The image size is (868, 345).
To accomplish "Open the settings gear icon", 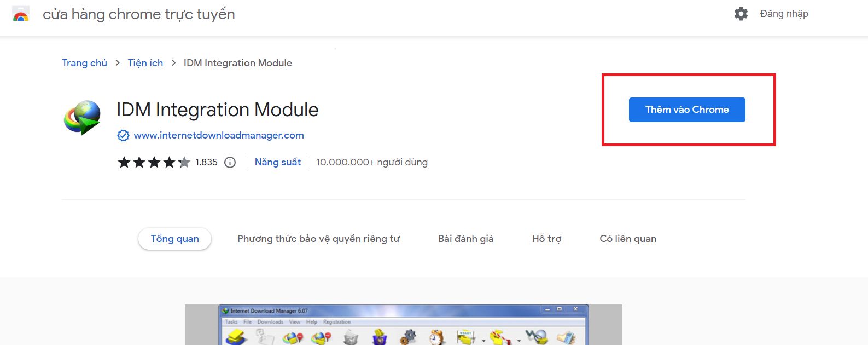I will click(x=741, y=14).
